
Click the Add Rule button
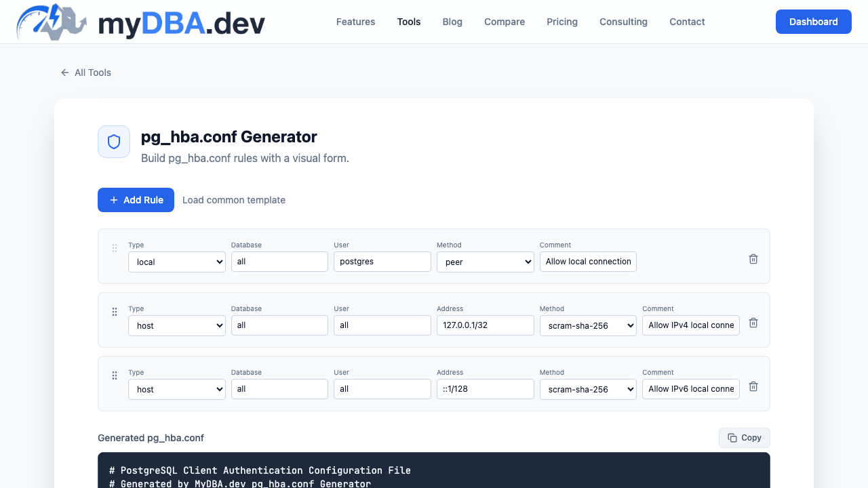click(x=136, y=200)
